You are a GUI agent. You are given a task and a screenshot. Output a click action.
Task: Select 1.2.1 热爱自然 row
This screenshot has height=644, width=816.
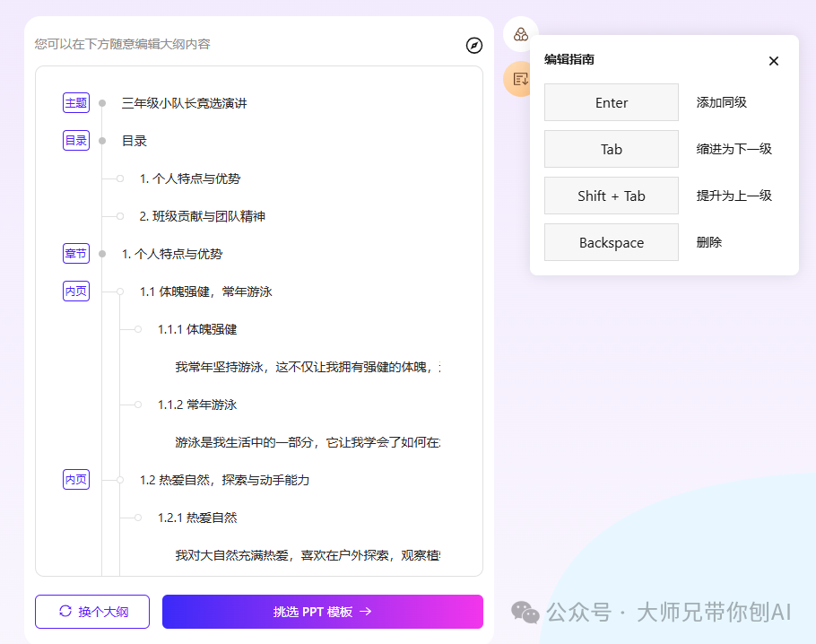coord(197,518)
